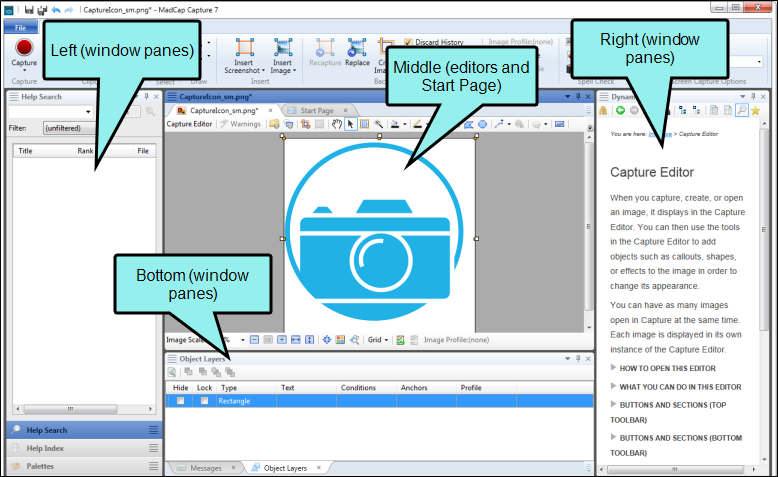Click the blue circle shape tool
The height and width of the screenshot is (477, 778).
click(x=482, y=124)
